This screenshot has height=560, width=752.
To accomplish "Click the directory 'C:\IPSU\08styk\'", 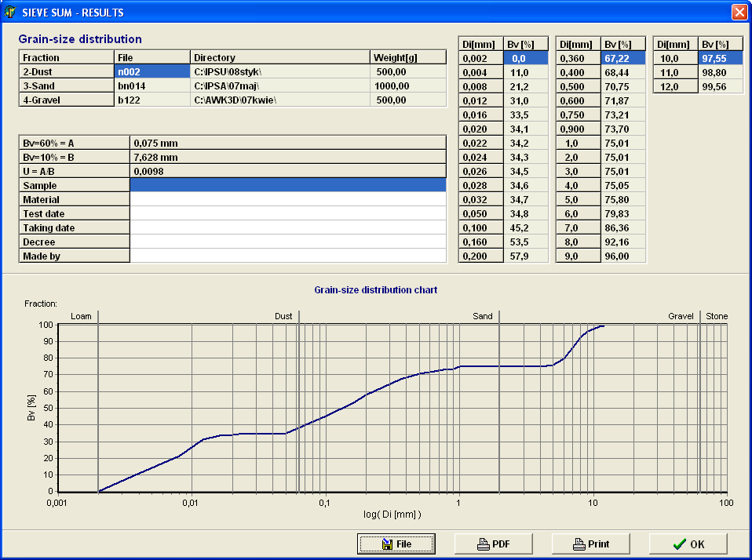I will 280,72.
